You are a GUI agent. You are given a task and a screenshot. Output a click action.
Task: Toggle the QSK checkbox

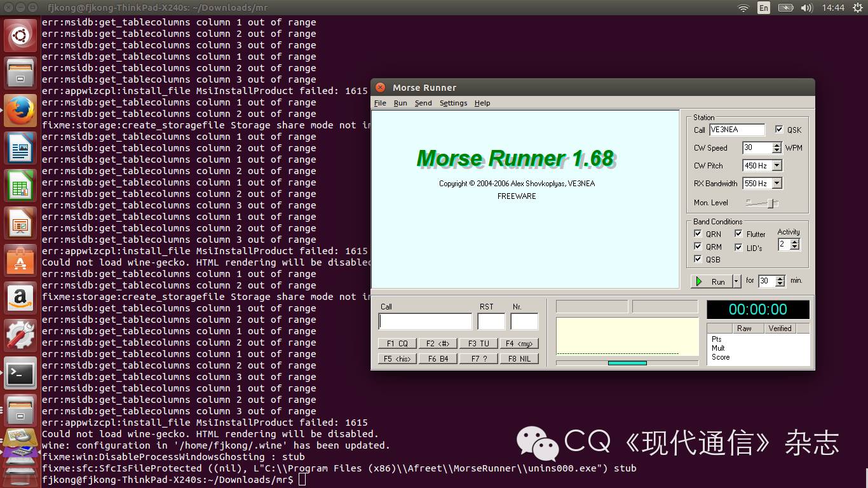(779, 130)
